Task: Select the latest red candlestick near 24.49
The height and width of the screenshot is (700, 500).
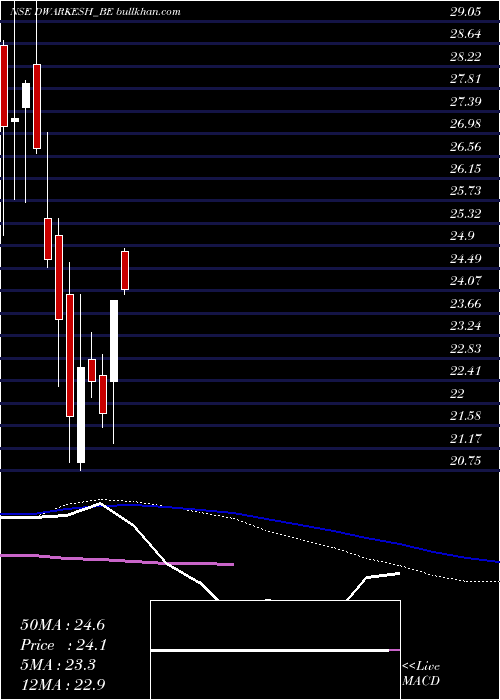Action: point(125,271)
